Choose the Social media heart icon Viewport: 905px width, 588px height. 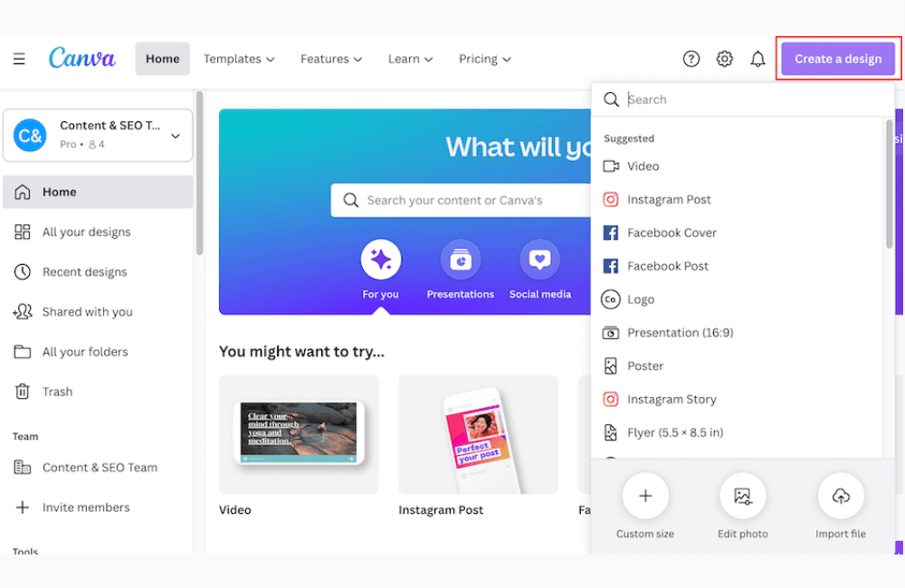(540, 261)
